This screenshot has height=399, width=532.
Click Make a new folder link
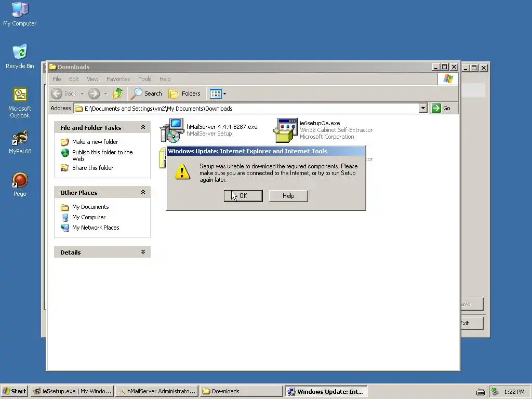(x=95, y=142)
